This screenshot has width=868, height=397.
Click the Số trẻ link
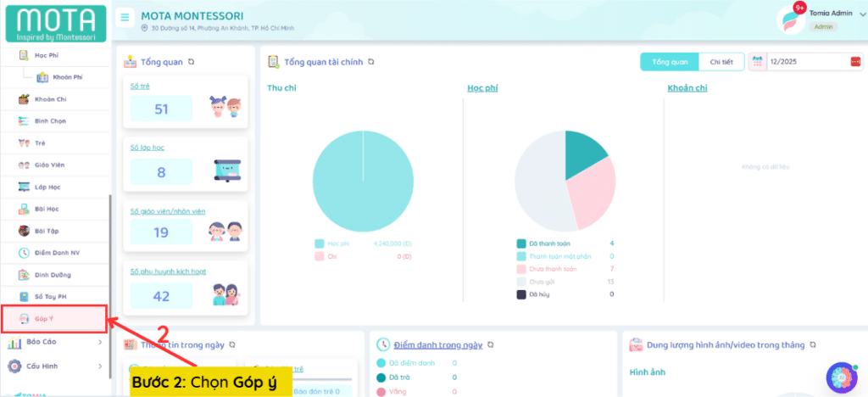[138, 87]
